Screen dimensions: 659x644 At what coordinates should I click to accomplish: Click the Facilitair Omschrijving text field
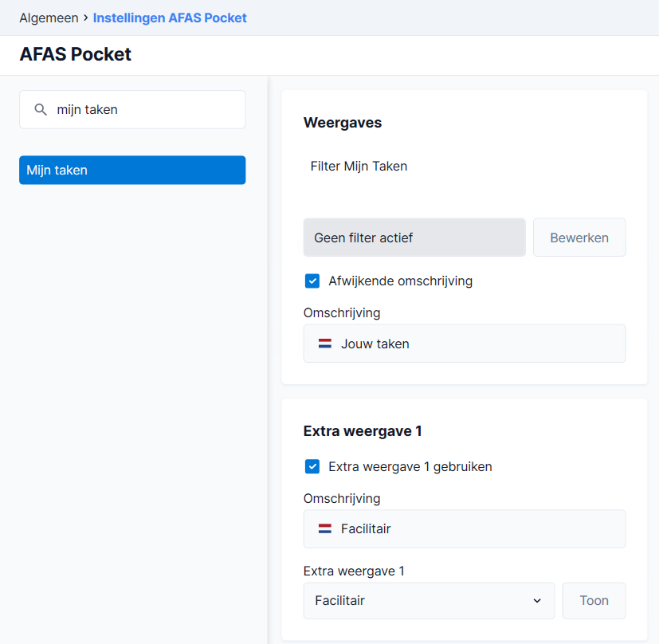click(x=465, y=528)
